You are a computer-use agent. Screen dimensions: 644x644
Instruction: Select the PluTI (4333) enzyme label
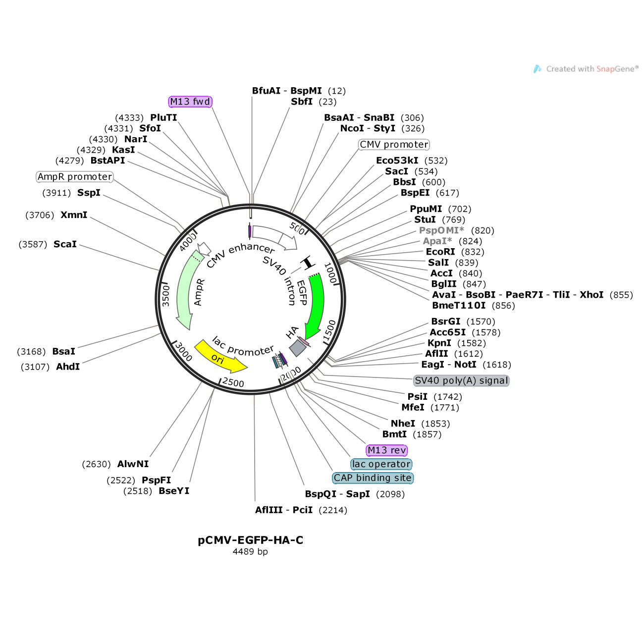[146, 117]
